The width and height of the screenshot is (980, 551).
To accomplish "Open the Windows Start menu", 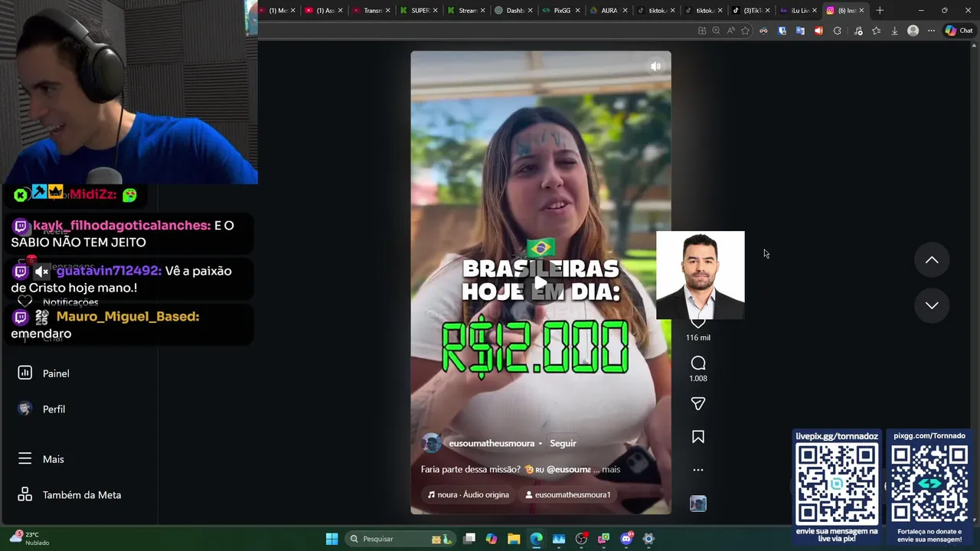I will [x=332, y=539].
